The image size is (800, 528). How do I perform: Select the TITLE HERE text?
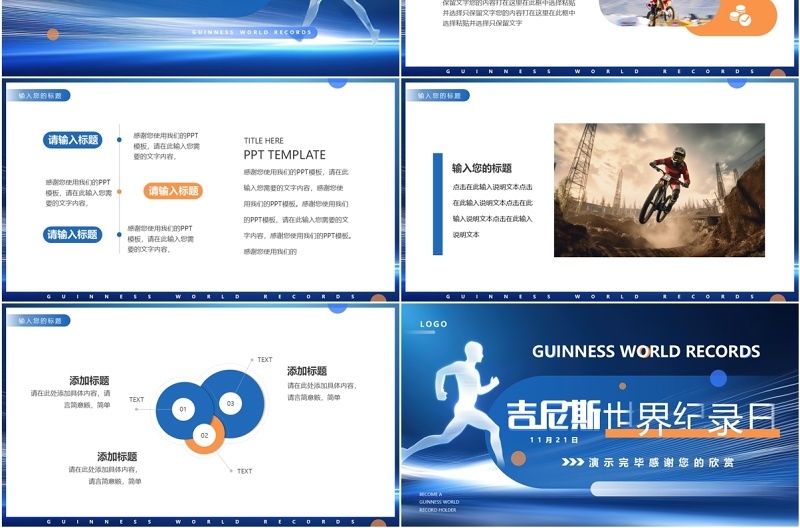coord(263,141)
